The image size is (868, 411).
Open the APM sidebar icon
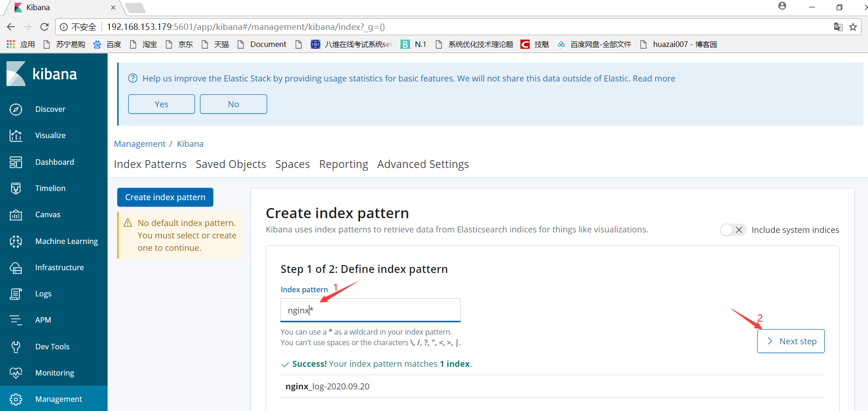point(16,320)
